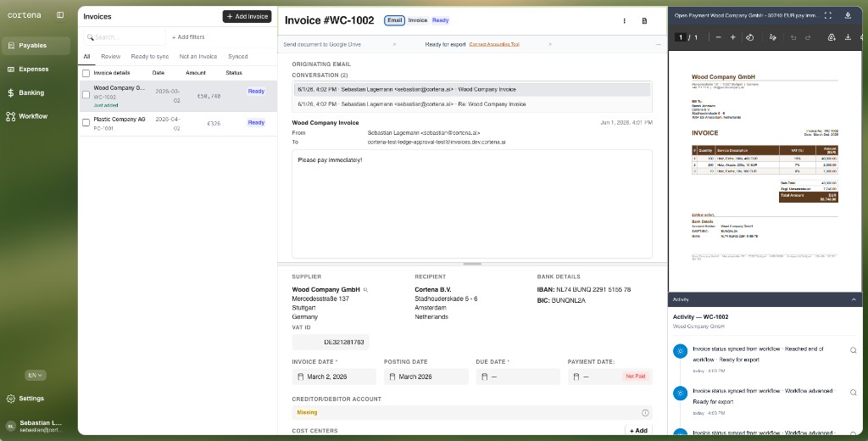
Task: Switch to the Not an Invoice tab
Action: [198, 57]
